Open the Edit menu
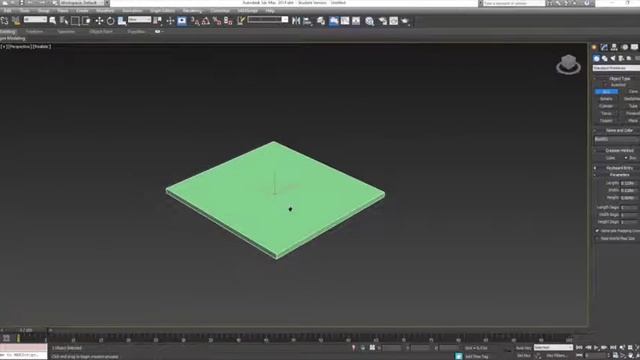 tap(7, 11)
